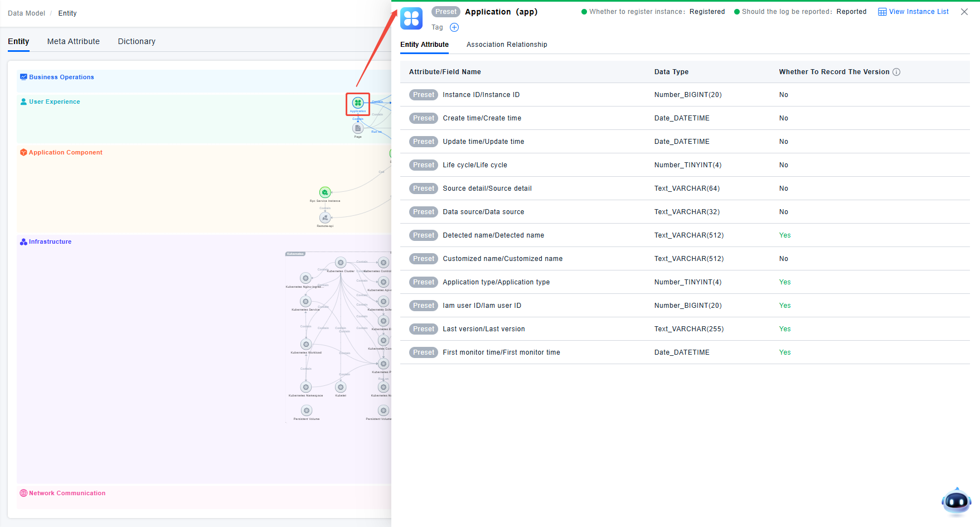
Task: Add a tag with plus icon
Action: tap(454, 27)
